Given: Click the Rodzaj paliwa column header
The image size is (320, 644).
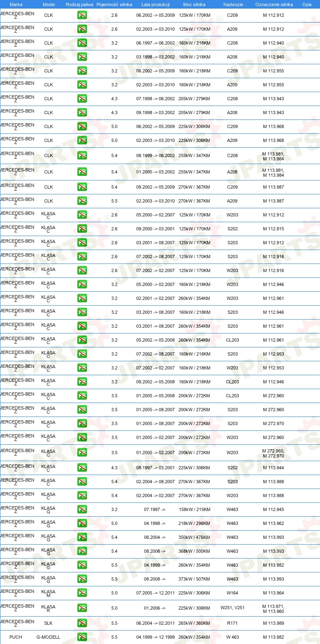Looking at the screenshot, I should (x=79, y=5).
